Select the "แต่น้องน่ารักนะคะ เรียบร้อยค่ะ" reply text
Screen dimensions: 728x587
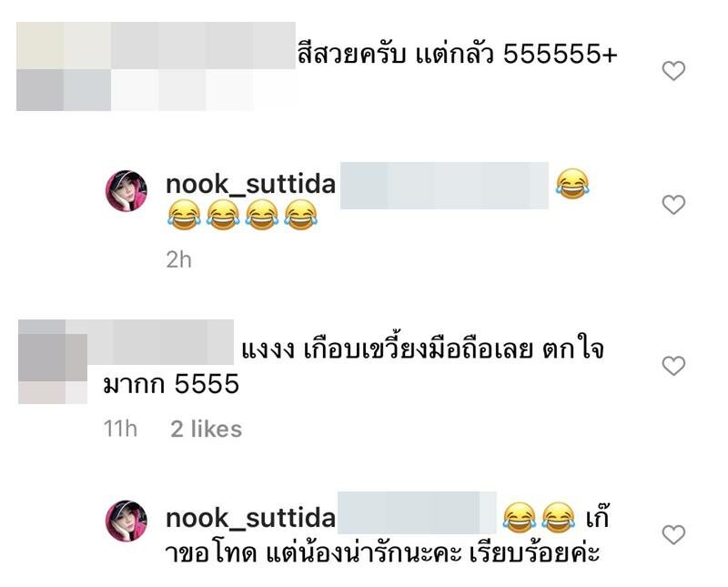(x=433, y=552)
